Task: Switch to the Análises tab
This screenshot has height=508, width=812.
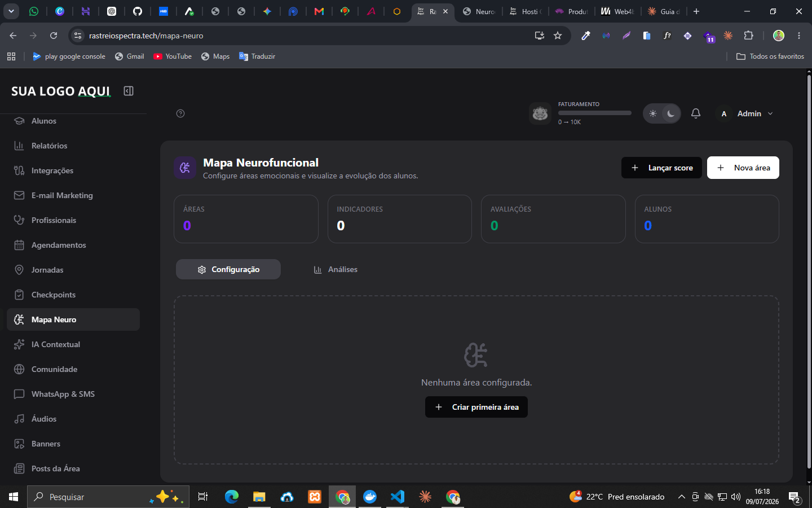Action: [x=336, y=270]
